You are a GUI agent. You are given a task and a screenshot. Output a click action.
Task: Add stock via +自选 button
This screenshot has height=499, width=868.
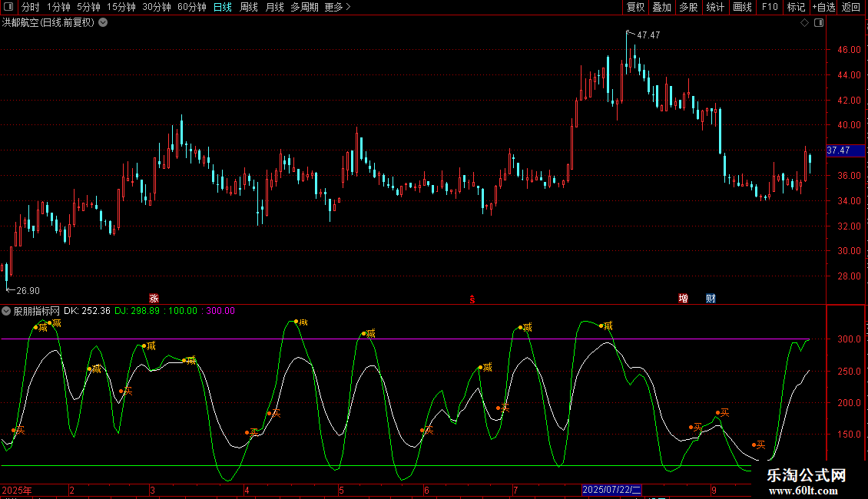[x=823, y=7]
